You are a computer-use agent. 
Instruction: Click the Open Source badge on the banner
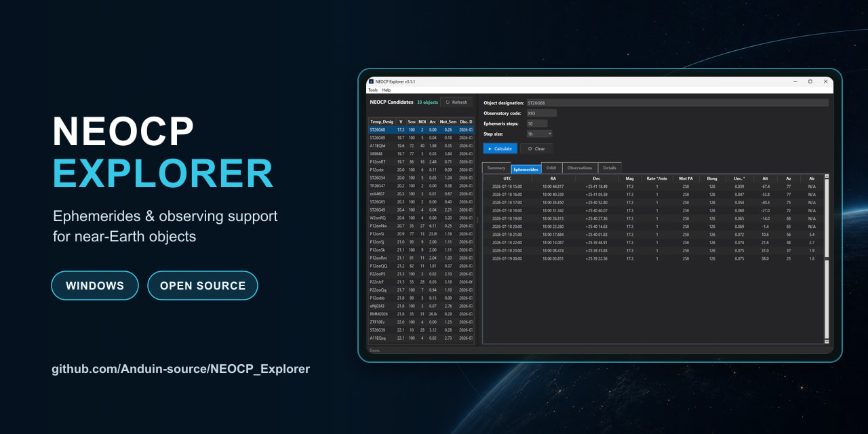pos(203,285)
